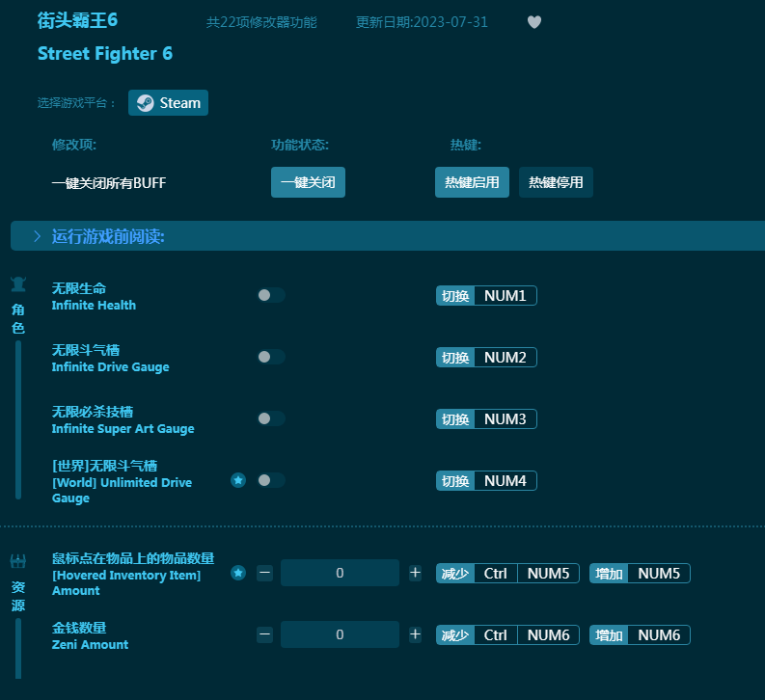Click the Infinite Health label
This screenshot has height=700, width=765.
[x=94, y=305]
